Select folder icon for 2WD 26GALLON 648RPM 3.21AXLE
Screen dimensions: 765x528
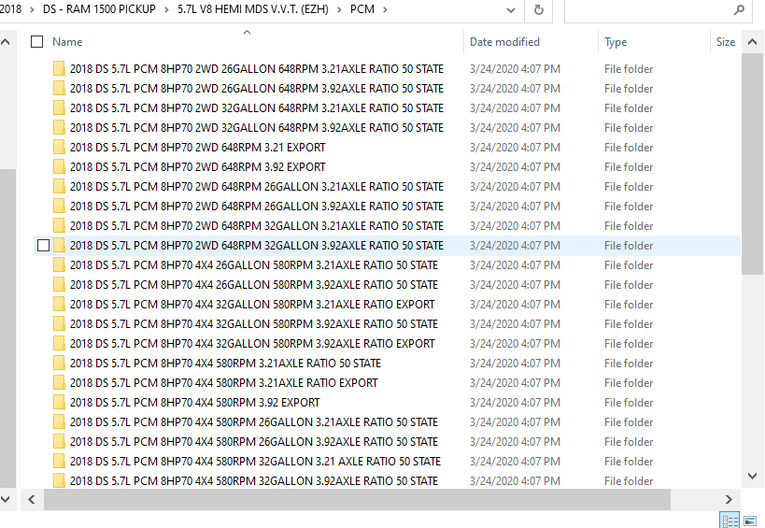pyautogui.click(x=59, y=68)
